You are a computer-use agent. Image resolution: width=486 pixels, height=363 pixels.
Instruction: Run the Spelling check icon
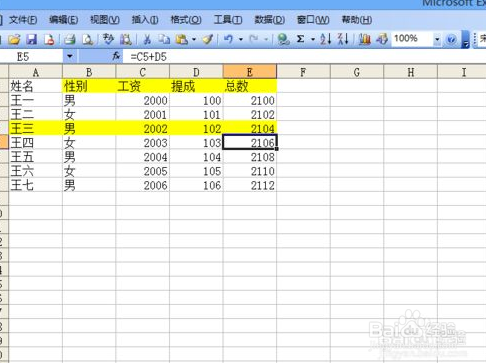(108, 40)
